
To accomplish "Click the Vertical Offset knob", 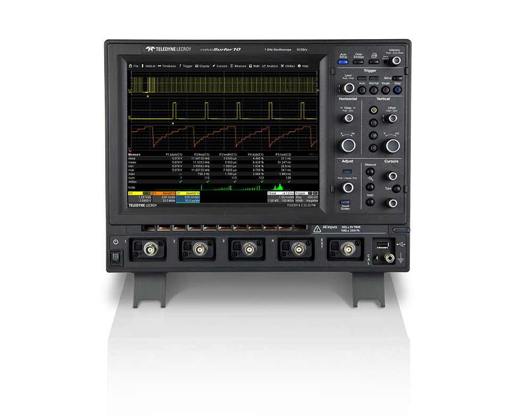I will click(x=393, y=118).
